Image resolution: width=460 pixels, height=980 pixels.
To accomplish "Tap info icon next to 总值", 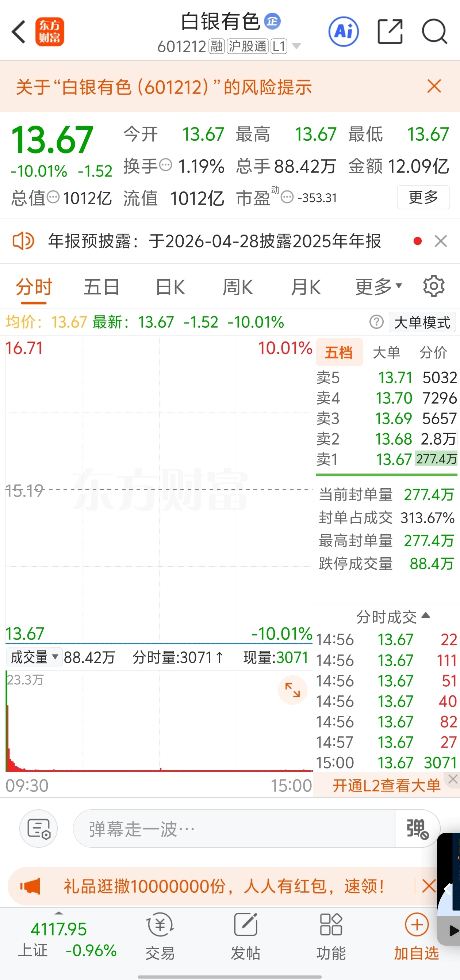I will [x=53, y=197].
